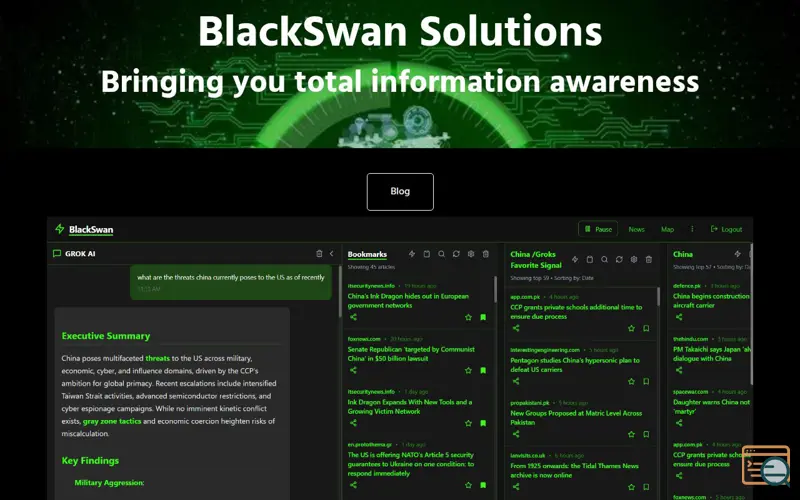
Task: Click the orange terminal search widget icon
Action: [766, 465]
